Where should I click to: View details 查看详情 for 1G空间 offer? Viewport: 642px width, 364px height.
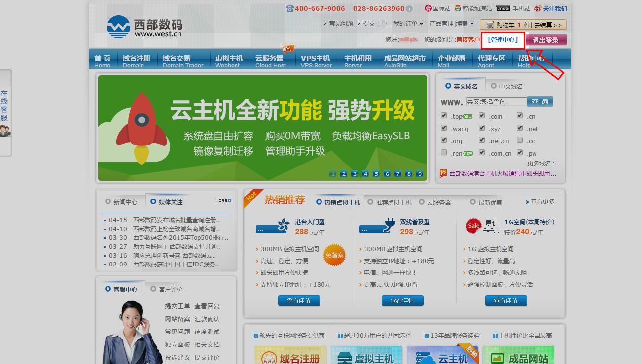[506, 300]
